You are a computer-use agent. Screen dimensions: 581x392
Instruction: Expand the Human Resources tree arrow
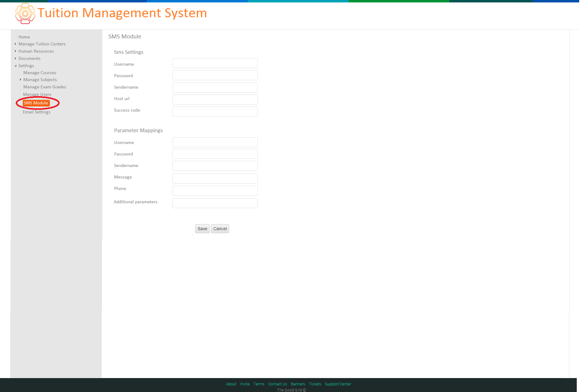point(15,51)
